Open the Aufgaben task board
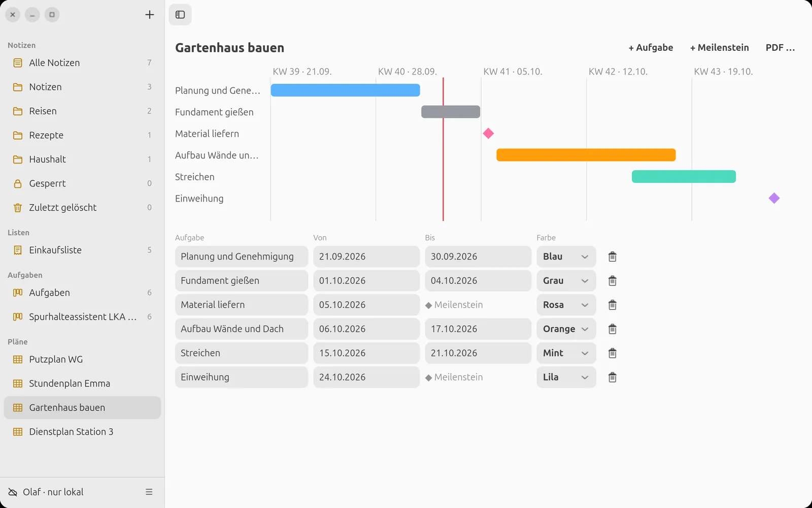This screenshot has height=508, width=812. 82,293
